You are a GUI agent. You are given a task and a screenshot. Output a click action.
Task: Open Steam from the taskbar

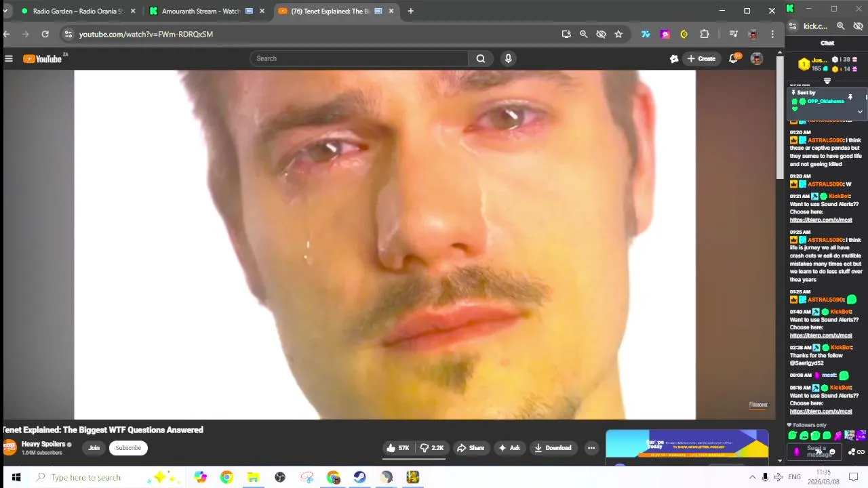point(360,477)
